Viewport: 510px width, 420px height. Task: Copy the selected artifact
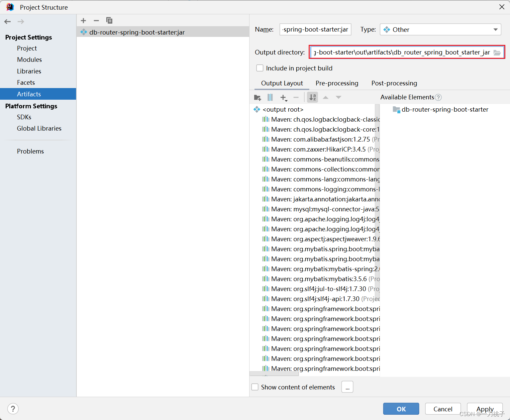pyautogui.click(x=109, y=20)
